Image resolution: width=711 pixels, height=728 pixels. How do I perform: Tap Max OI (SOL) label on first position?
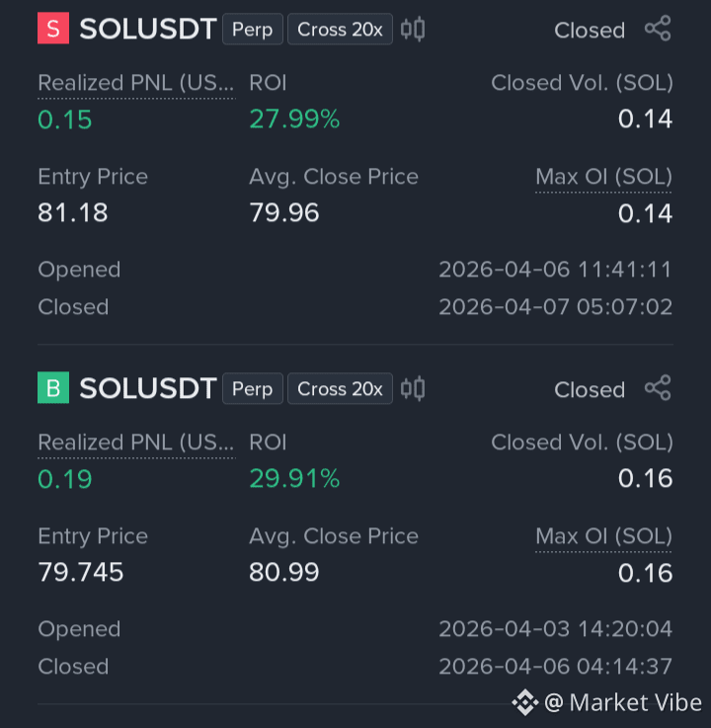coord(603,178)
